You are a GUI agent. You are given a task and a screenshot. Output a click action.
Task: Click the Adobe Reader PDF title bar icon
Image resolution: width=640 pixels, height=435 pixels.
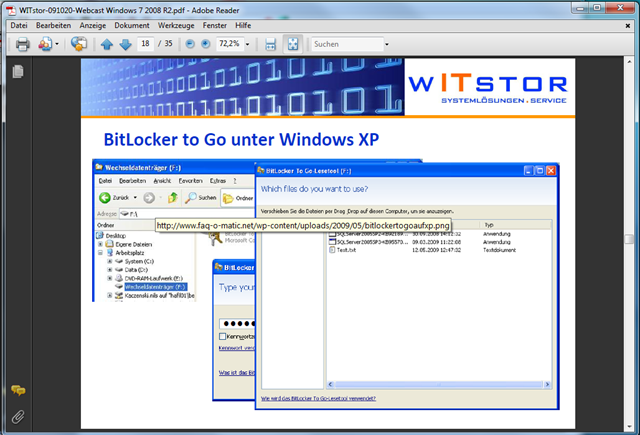pyautogui.click(x=11, y=10)
